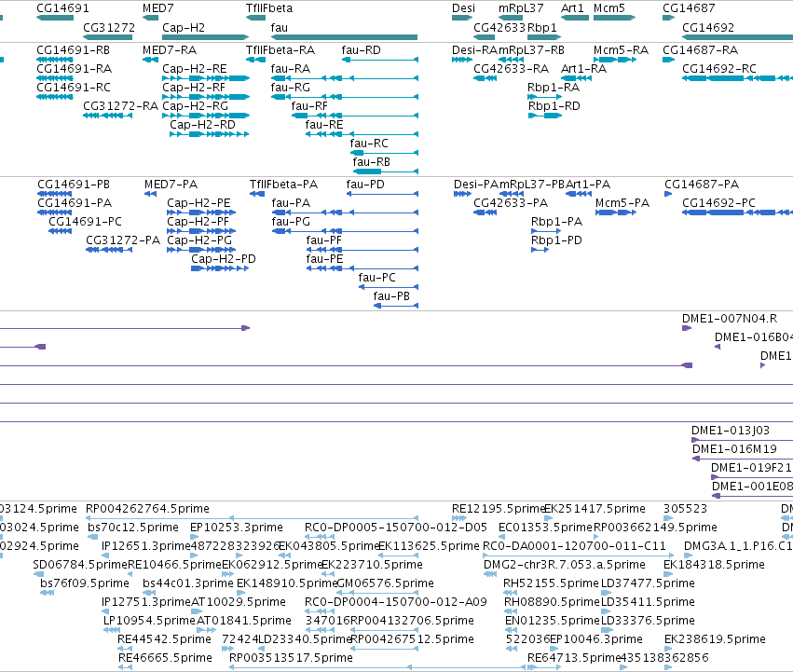The image size is (793, 672).
Task: Select the CG14692 gene label
Action: click(x=708, y=27)
